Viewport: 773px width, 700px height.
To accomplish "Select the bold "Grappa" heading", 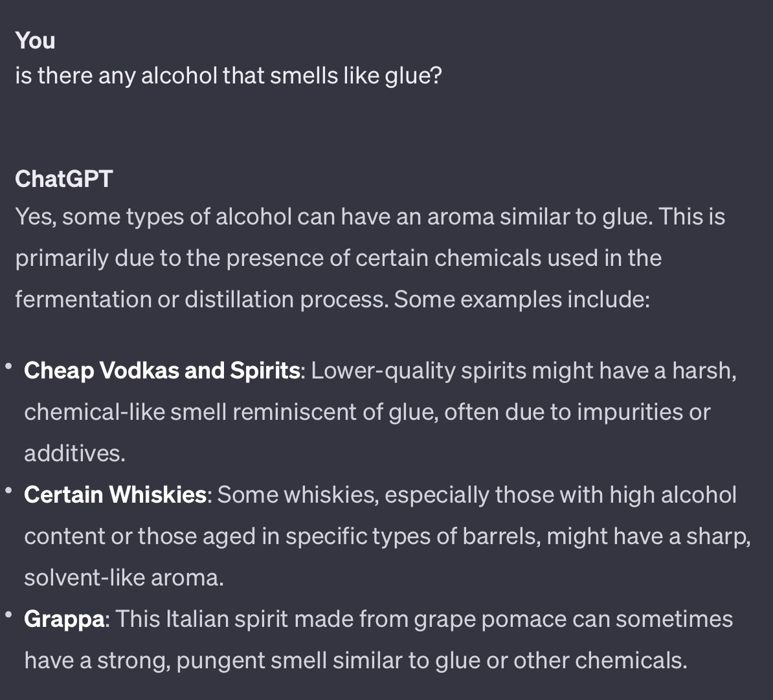I will (64, 620).
